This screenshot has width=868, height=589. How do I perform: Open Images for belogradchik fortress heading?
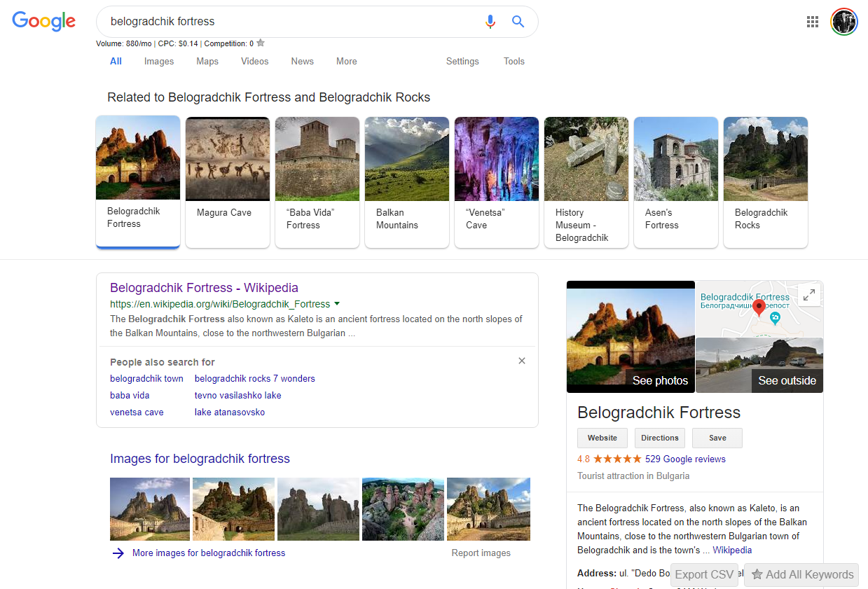tap(200, 459)
